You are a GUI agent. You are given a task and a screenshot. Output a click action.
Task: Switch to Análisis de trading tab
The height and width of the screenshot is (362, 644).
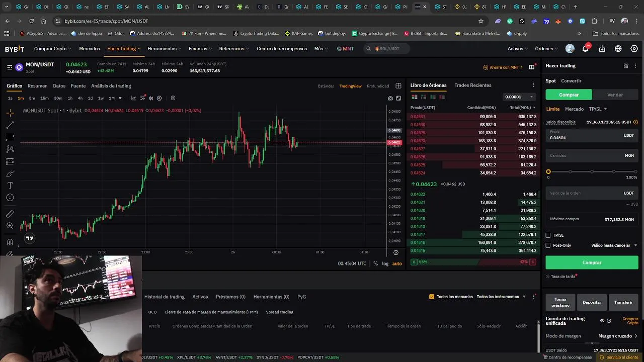coord(111,86)
